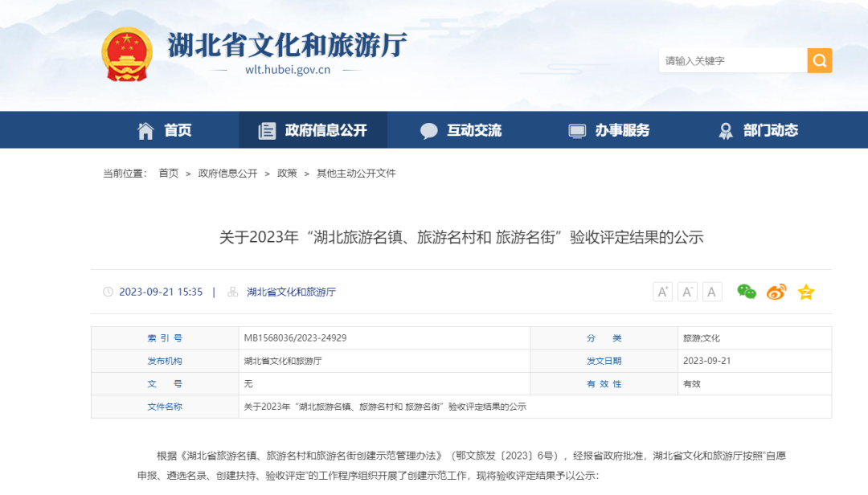
Task: Click the 首页 breadcrumb link
Action: [168, 174]
